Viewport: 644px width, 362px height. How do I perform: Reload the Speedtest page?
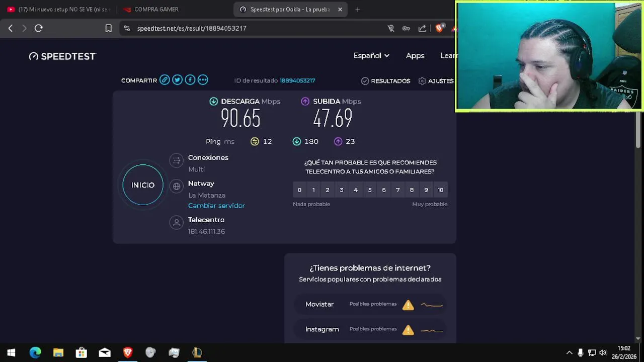[39, 28]
